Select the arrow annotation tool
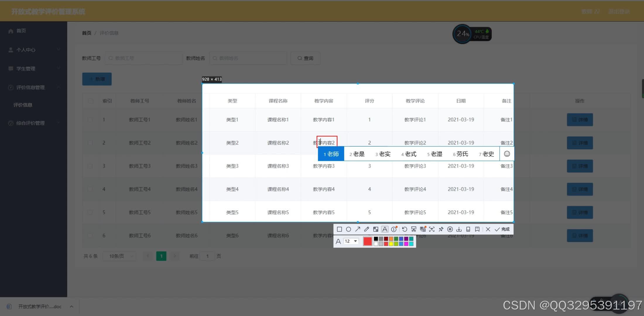The image size is (644, 316). 358,229
